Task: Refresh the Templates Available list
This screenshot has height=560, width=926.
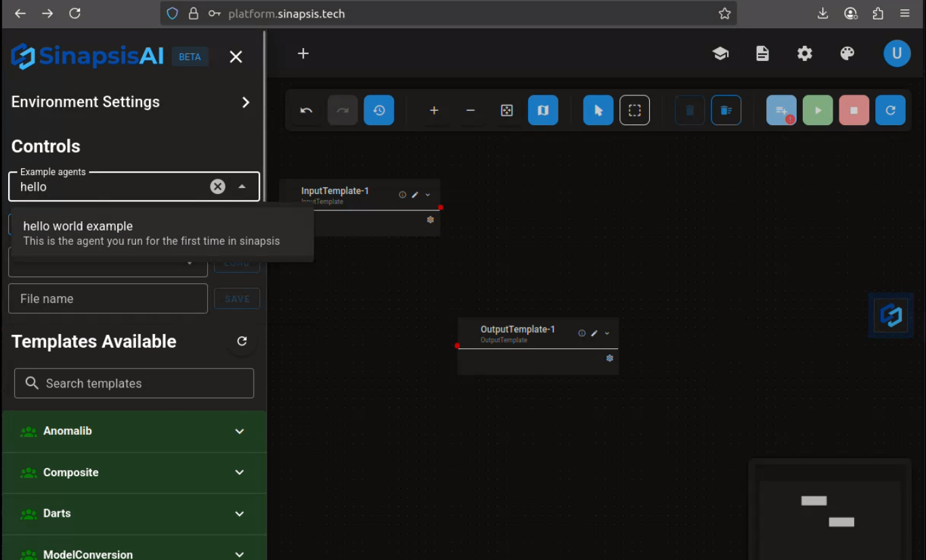Action: tap(242, 342)
